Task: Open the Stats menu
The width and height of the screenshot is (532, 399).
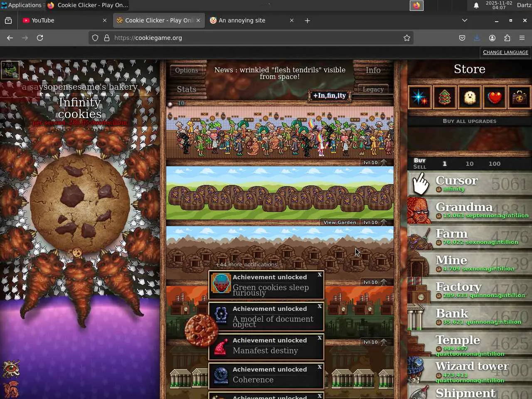Action: tap(187, 89)
